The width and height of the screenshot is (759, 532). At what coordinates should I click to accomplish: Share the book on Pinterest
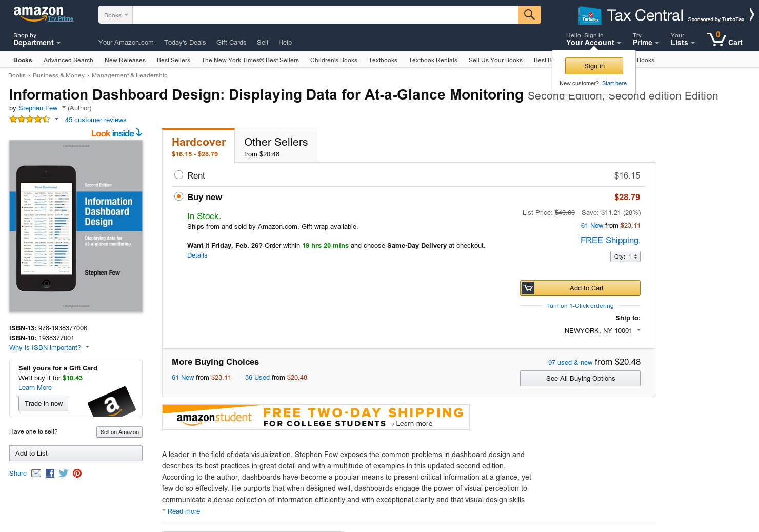pyautogui.click(x=77, y=473)
